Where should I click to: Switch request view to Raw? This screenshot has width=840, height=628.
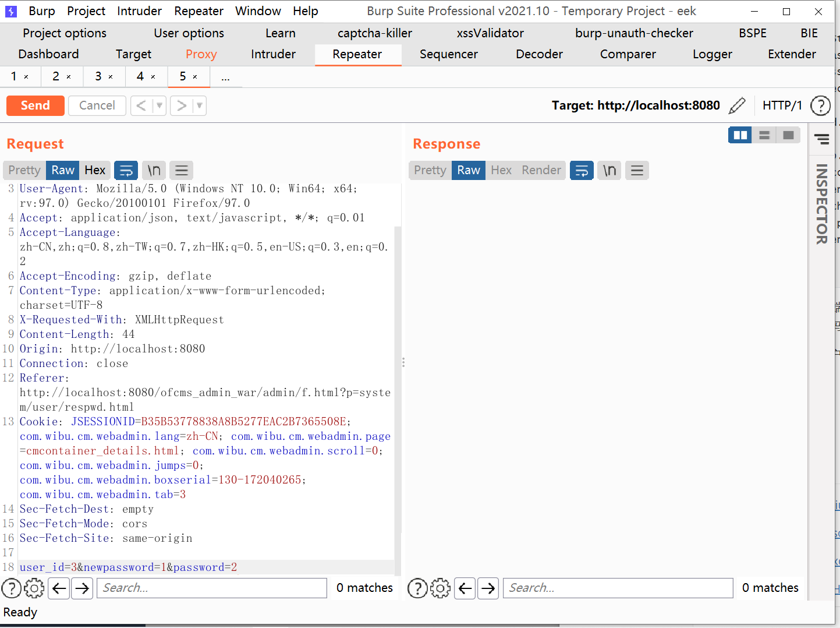[x=63, y=170]
